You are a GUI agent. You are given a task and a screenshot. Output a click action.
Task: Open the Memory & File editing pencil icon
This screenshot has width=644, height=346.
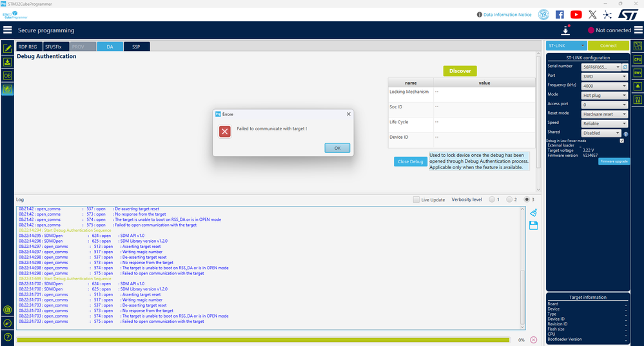(7, 48)
